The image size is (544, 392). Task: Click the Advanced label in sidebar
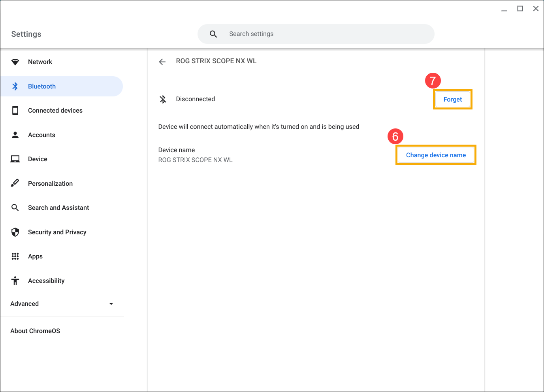click(x=24, y=304)
